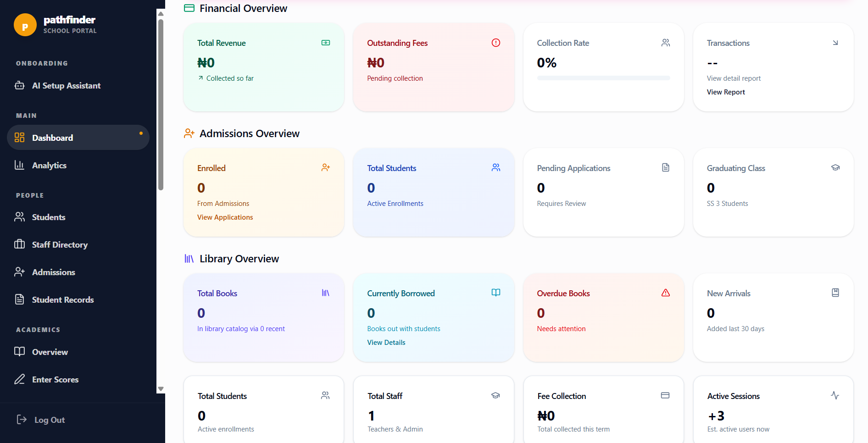Click View Details under Currently Borrowed
Screen dimensions: 868x443
coord(386,343)
